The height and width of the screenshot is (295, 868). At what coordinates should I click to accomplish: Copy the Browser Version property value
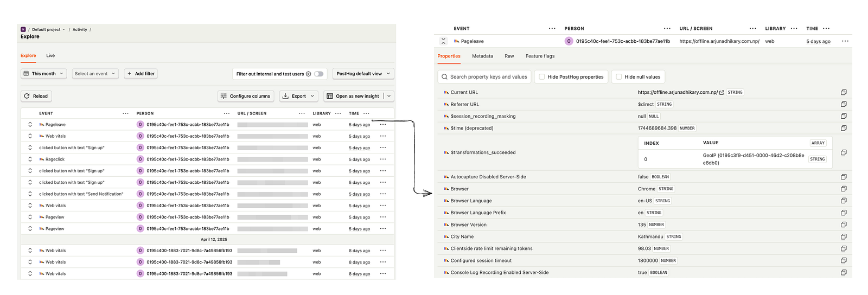[844, 225]
